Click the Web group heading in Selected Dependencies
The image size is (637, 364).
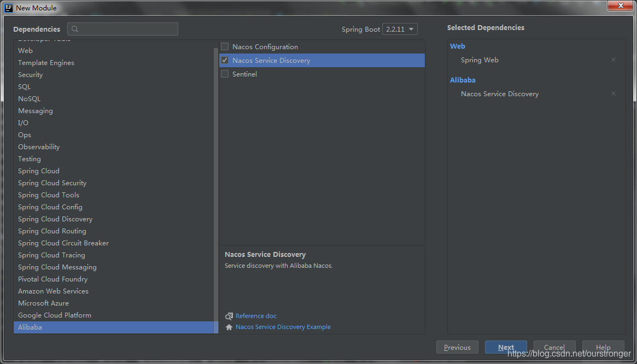point(458,46)
